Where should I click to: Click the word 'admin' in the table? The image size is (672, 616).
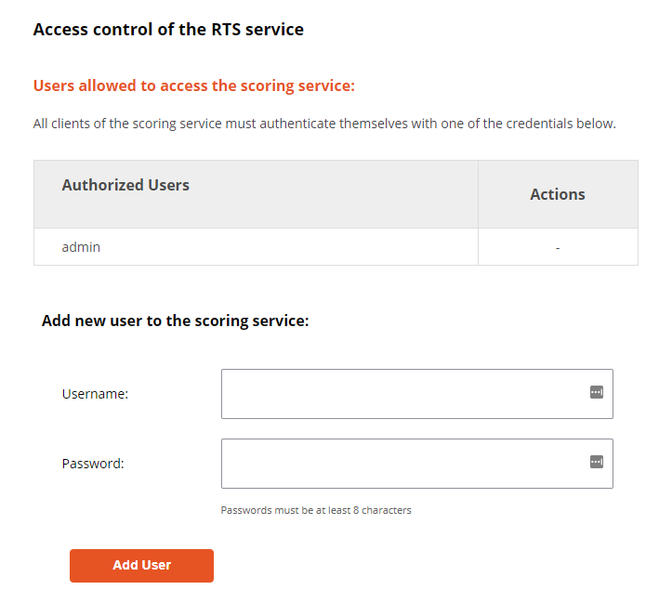[81, 247]
